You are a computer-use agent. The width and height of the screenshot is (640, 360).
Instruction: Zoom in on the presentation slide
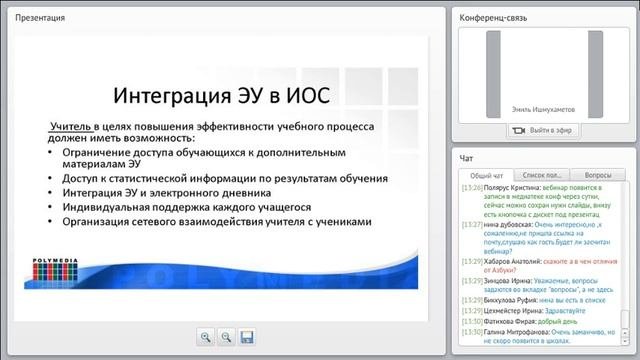[206, 337]
